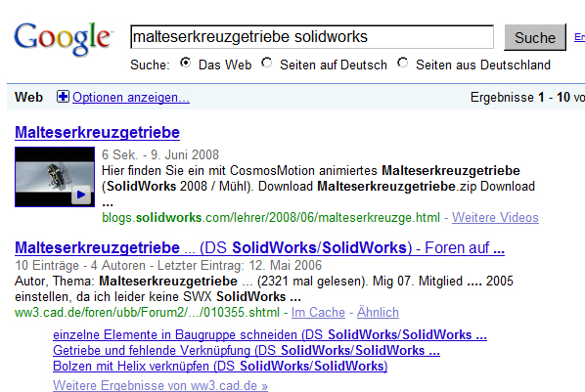Click the plus icon beside Optionen anzeigen
Screen dimensions: 585x392
click(x=63, y=97)
